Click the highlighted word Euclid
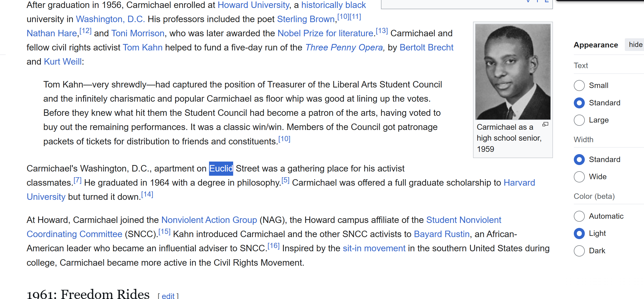This screenshot has width=644, height=299. (221, 169)
